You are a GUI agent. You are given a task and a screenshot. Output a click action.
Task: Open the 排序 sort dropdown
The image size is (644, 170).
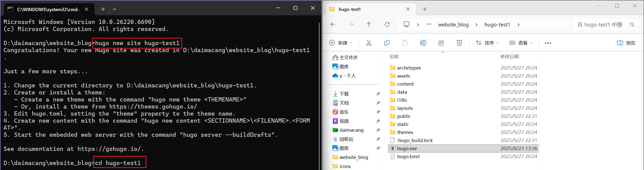tap(487, 43)
